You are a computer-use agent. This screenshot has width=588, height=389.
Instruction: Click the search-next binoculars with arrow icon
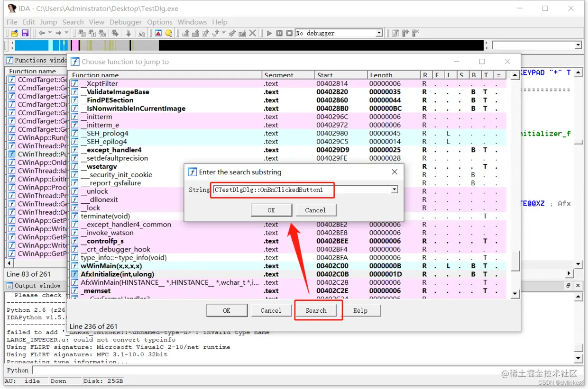coord(115,33)
